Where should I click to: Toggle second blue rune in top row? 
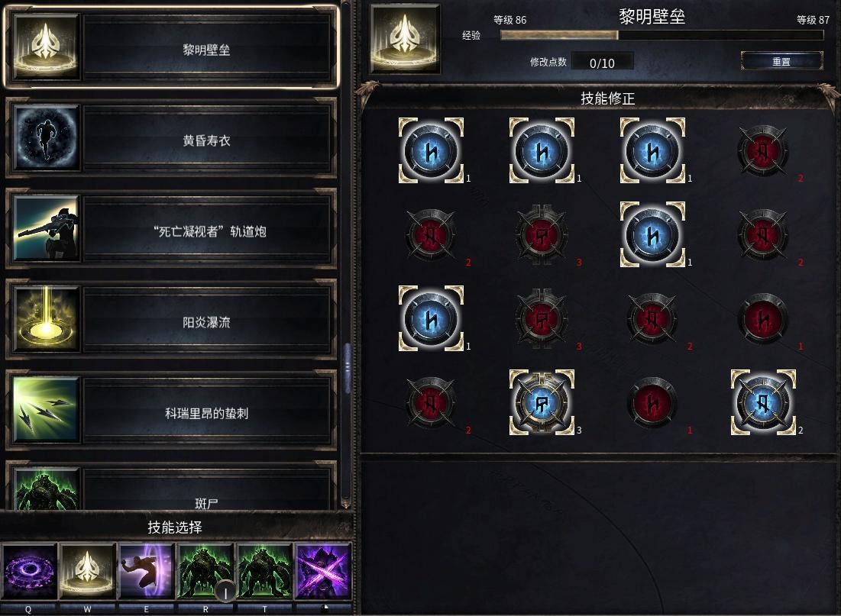[x=542, y=150]
